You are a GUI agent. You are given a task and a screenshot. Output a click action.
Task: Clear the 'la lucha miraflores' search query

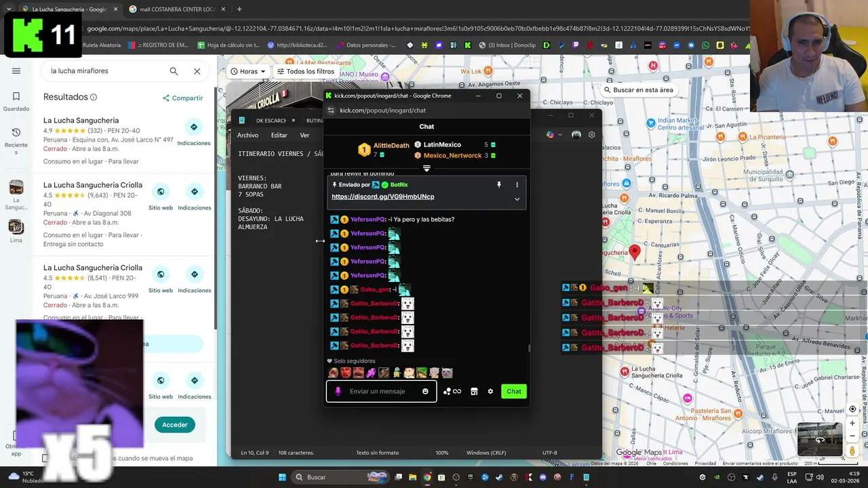[197, 71]
